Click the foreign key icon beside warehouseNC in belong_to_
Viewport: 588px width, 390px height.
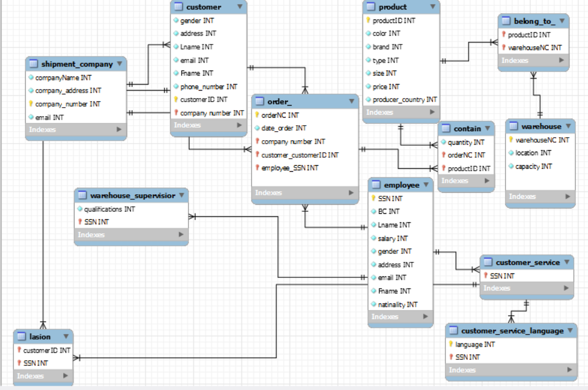(x=504, y=48)
